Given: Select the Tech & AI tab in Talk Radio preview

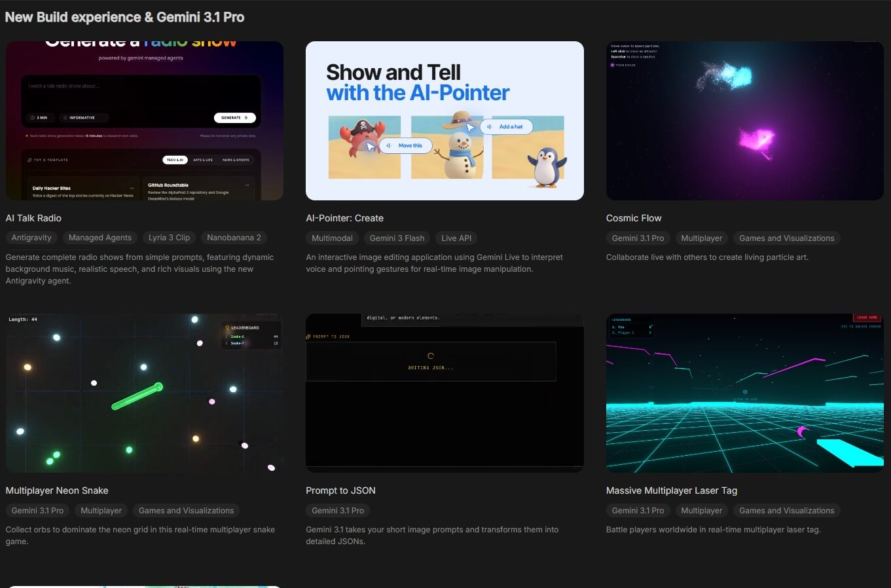Looking at the screenshot, I should [175, 160].
